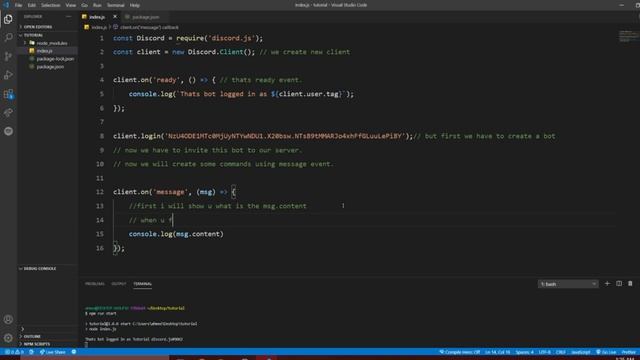Image resolution: width=640 pixels, height=360 pixels.
Task: Open the Search view in the activity bar
Action: click(8, 38)
